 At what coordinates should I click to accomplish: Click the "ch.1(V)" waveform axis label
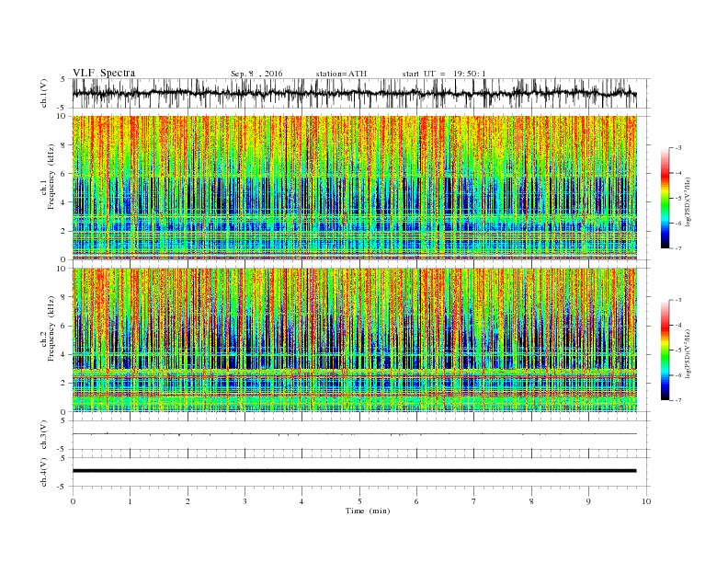click(44, 93)
